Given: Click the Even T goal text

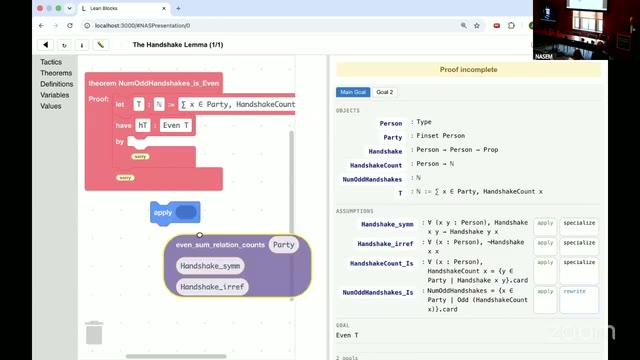Looking at the screenshot, I should tap(347, 336).
